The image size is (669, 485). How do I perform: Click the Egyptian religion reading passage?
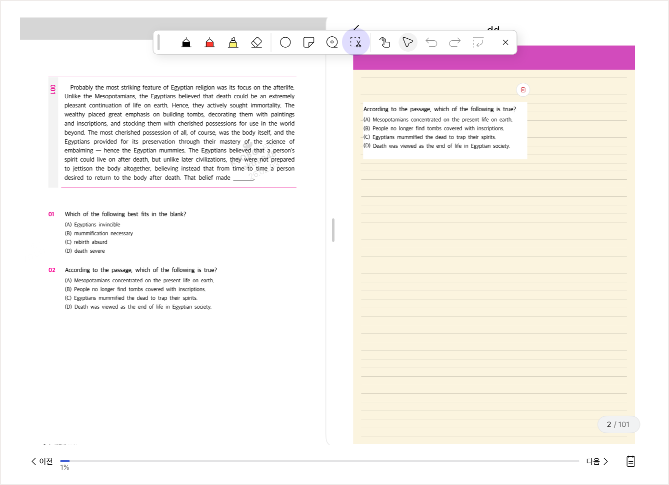[x=179, y=133]
